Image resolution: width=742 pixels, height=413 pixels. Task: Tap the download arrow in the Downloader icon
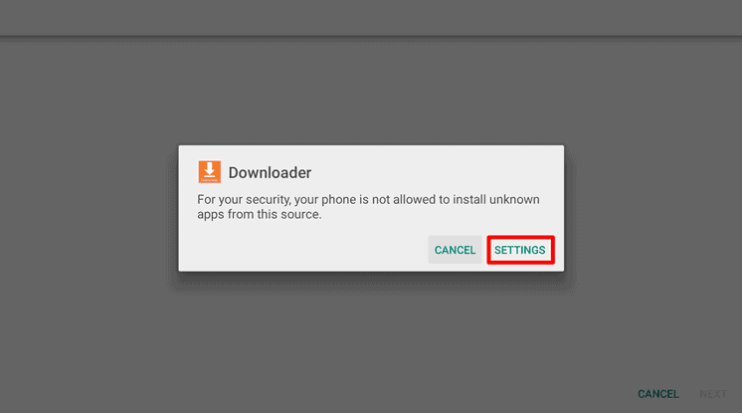pos(210,169)
